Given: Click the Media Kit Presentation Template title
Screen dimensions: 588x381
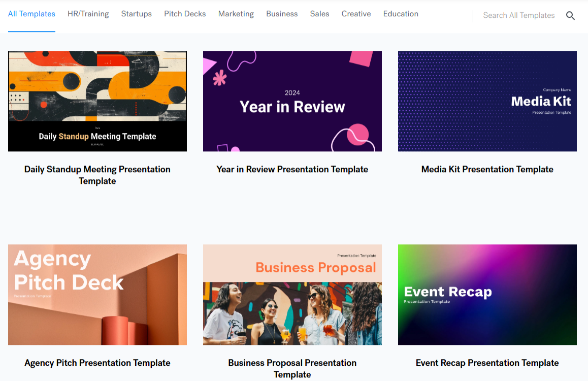Looking at the screenshot, I should (487, 170).
